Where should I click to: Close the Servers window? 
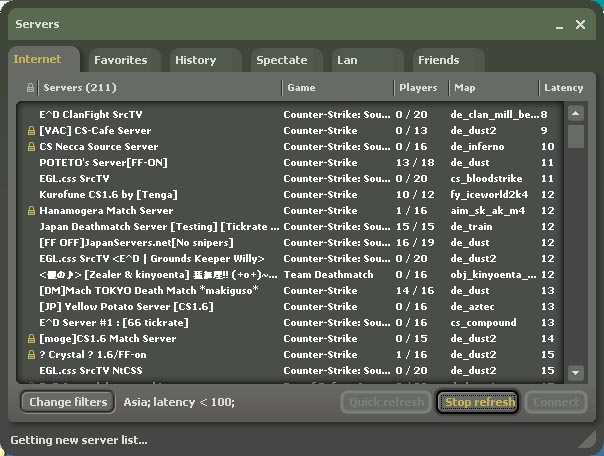(x=580, y=25)
